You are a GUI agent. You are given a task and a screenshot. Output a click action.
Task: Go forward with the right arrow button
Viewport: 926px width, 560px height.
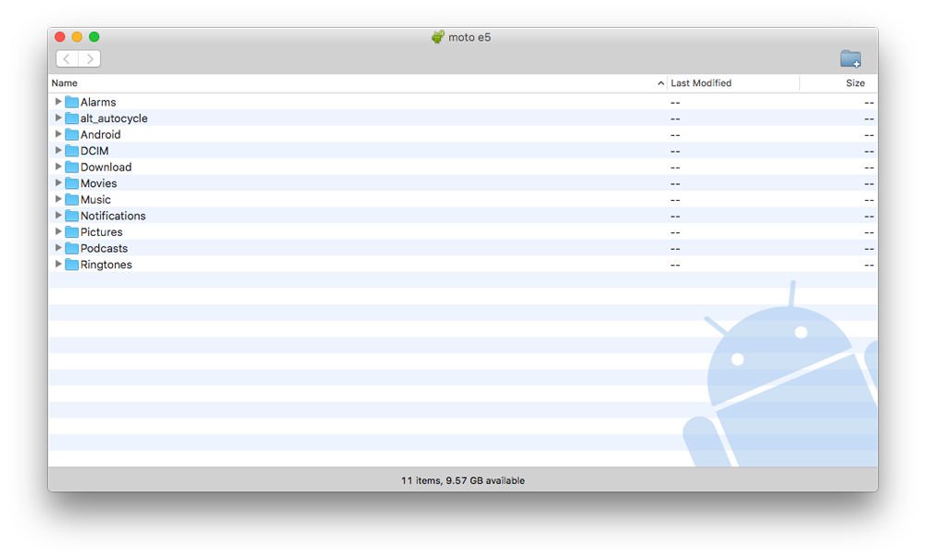coord(90,58)
